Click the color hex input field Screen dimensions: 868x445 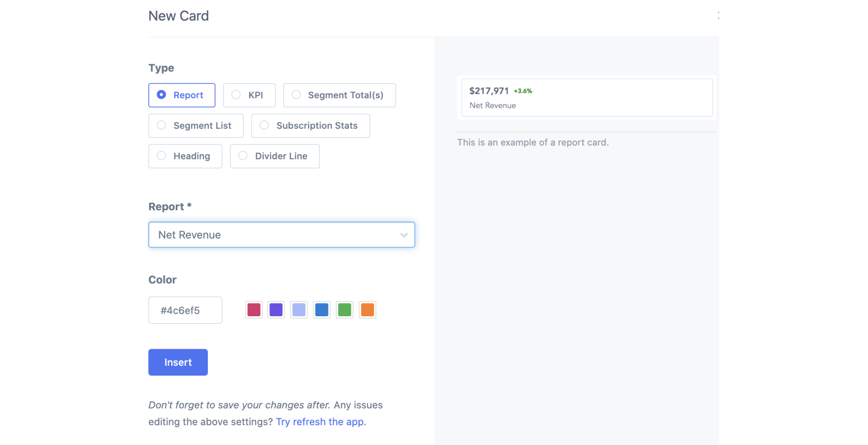(x=185, y=310)
